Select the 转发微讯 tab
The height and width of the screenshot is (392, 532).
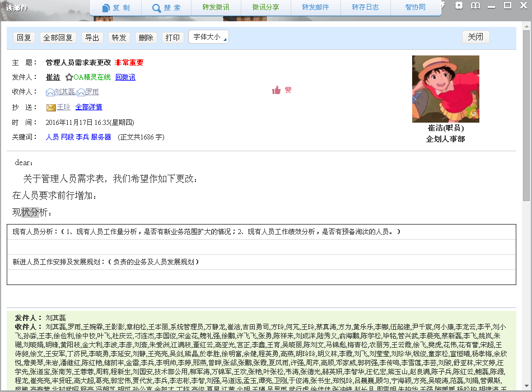[216, 8]
